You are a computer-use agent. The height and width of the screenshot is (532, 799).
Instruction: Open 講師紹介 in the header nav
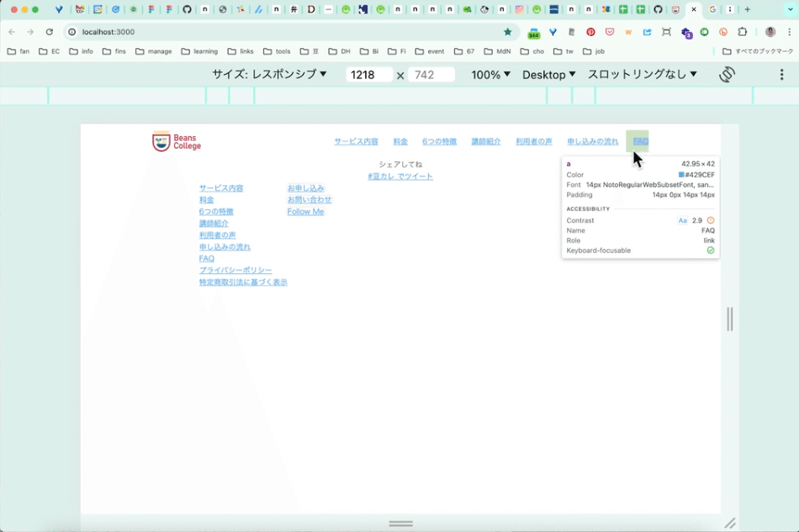pyautogui.click(x=486, y=141)
